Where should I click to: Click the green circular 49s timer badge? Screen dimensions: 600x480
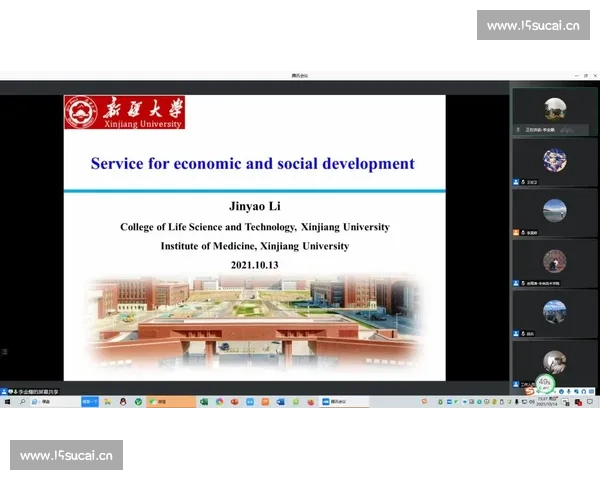pos(543,383)
